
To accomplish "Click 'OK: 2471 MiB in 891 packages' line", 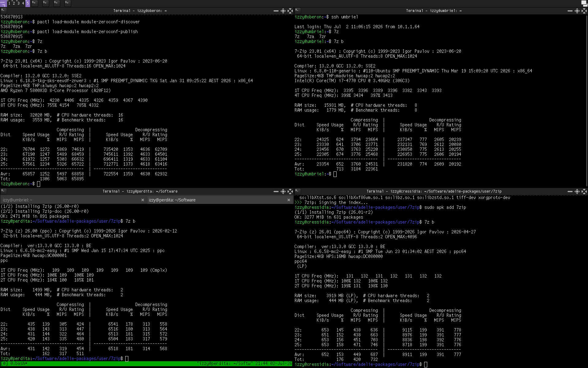I will [35, 216].
